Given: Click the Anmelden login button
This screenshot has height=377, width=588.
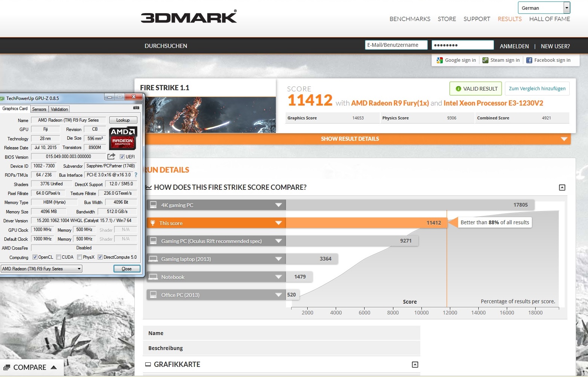Looking at the screenshot, I should [514, 46].
